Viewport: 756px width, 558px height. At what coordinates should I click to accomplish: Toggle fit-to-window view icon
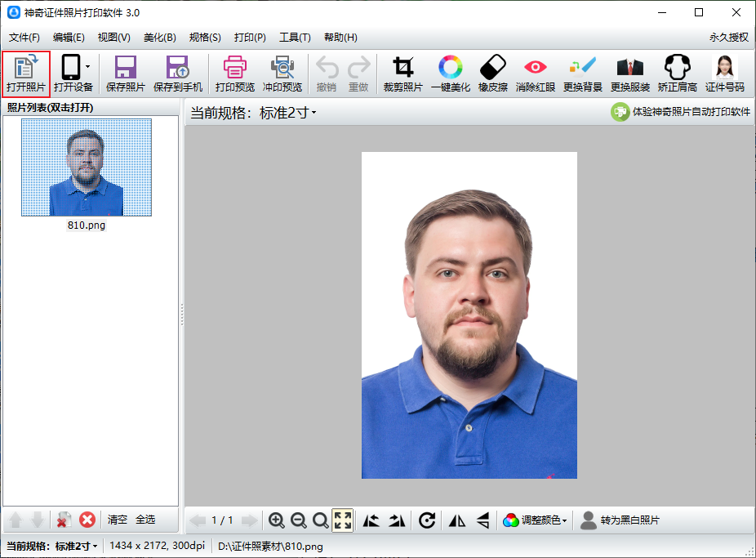point(343,520)
